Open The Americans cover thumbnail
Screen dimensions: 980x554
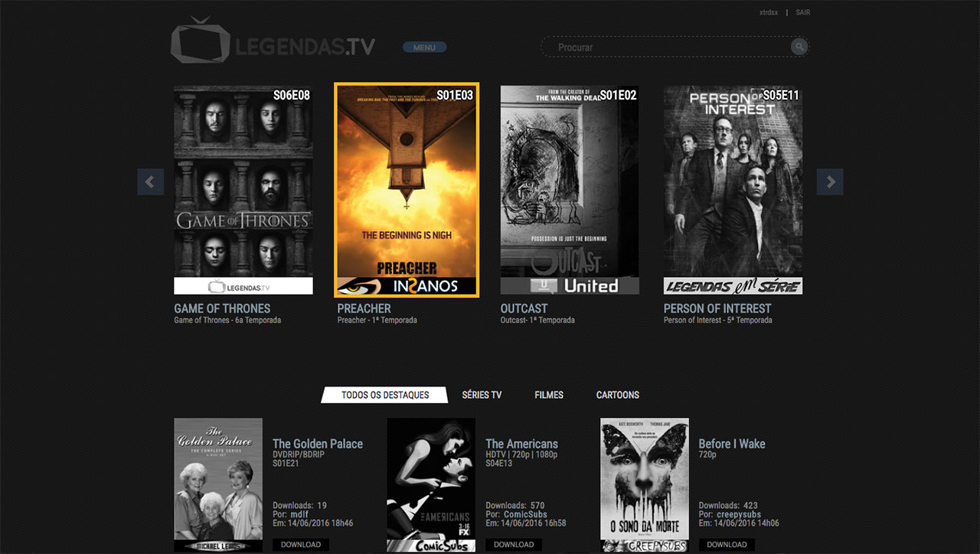tap(431, 485)
